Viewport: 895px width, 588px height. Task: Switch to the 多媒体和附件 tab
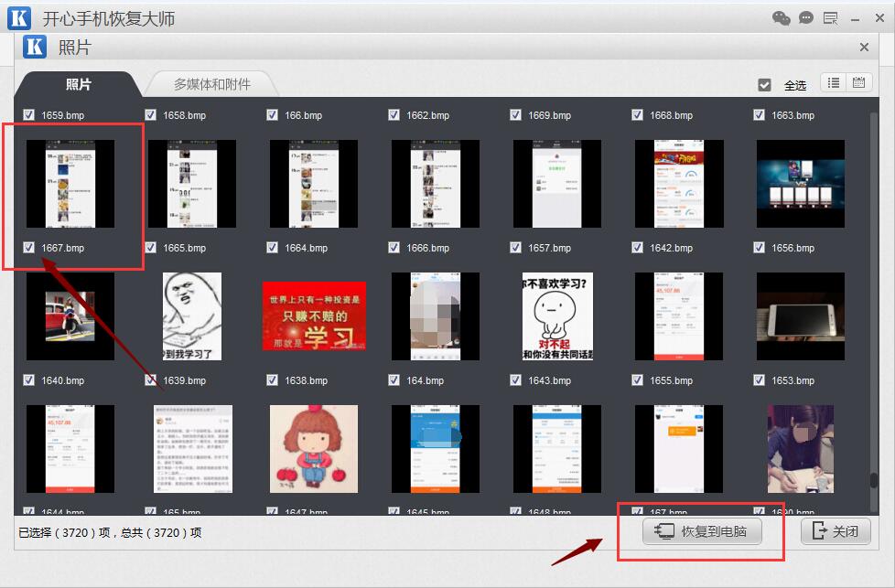[212, 84]
